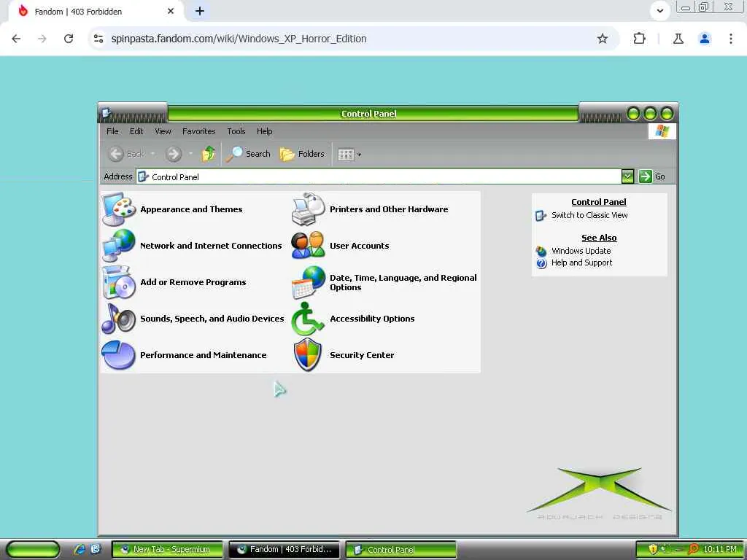Switch to New Tab - Supermium taskbar button
Screen dimensions: 747x560
coord(167,550)
